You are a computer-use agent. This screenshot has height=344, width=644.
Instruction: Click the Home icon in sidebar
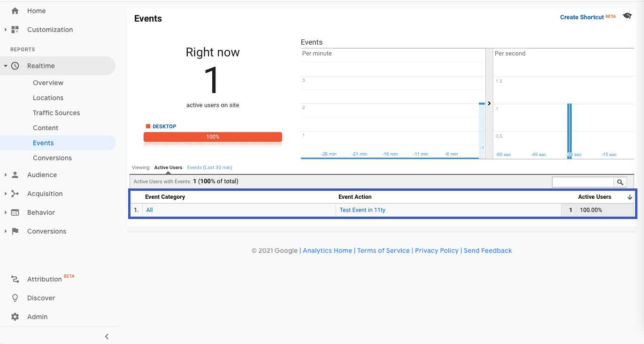click(x=15, y=11)
